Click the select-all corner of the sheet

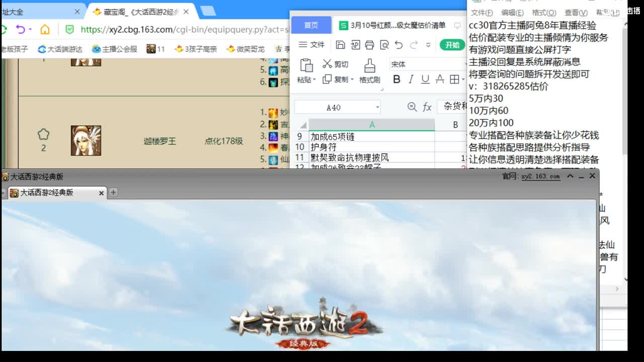[x=302, y=125]
